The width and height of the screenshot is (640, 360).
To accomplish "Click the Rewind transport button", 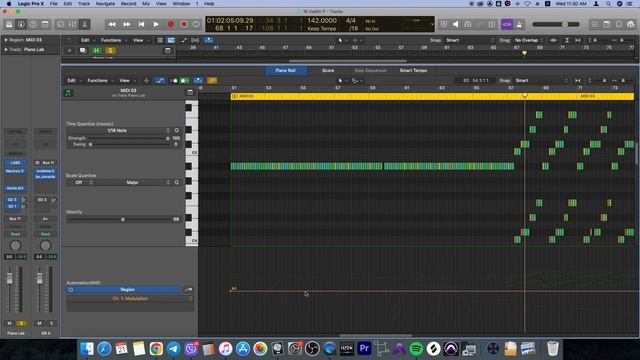I will [x=112, y=24].
